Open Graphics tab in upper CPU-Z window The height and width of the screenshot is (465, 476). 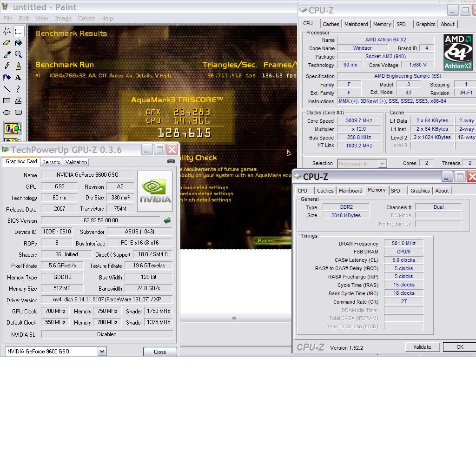426,24
